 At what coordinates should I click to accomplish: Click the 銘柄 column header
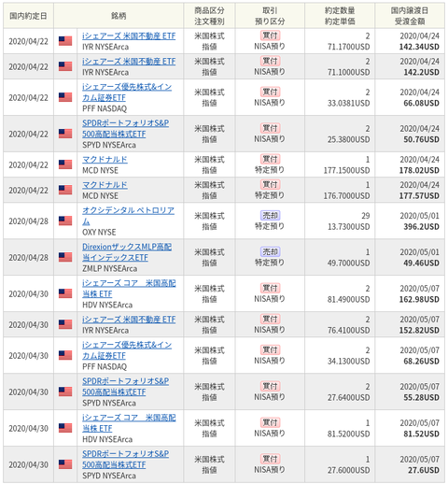point(119,16)
